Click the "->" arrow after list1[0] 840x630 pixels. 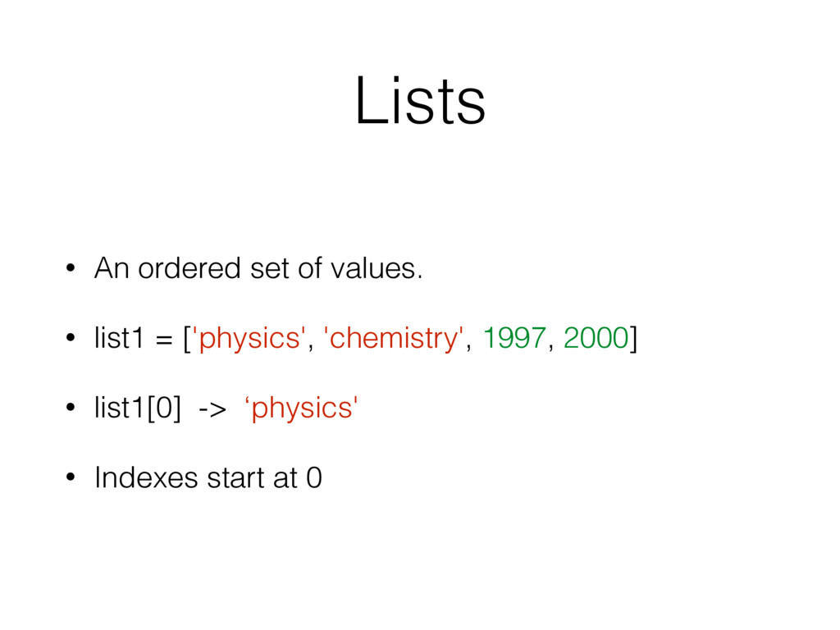pyautogui.click(x=210, y=409)
